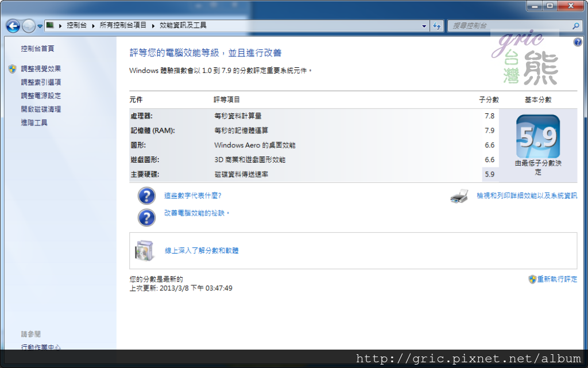Expand arrow after 控制台 breadcrumb
Viewport: 588px width, 368px height.
pos(94,25)
